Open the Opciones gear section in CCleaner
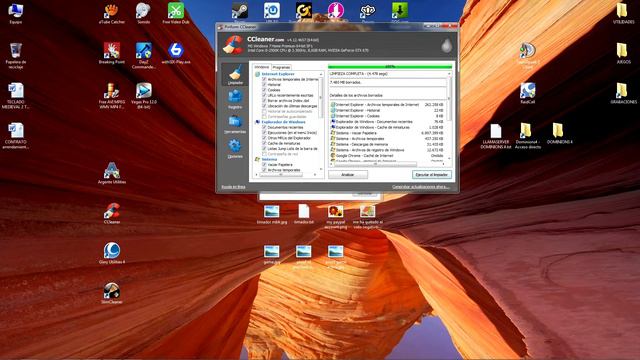 click(x=235, y=149)
